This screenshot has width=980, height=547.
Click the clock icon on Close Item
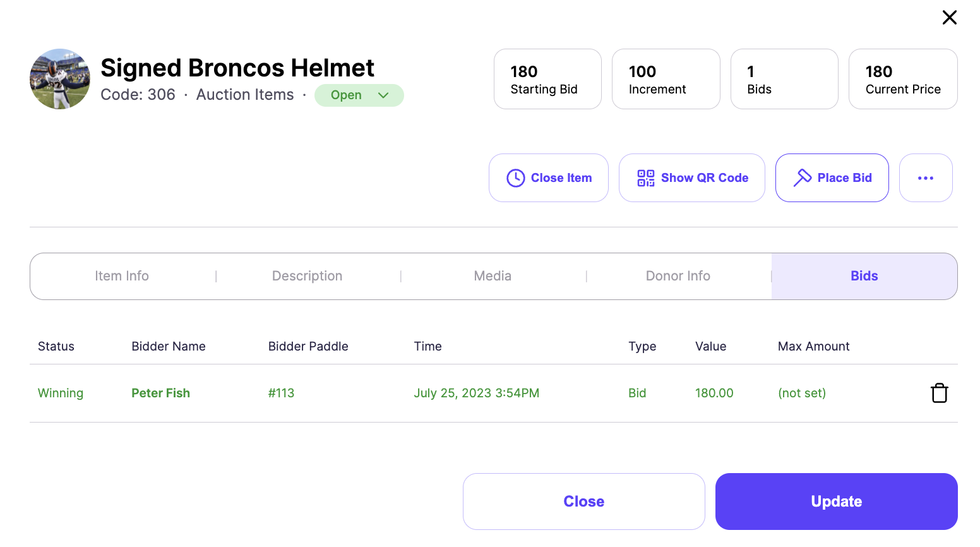coord(516,178)
